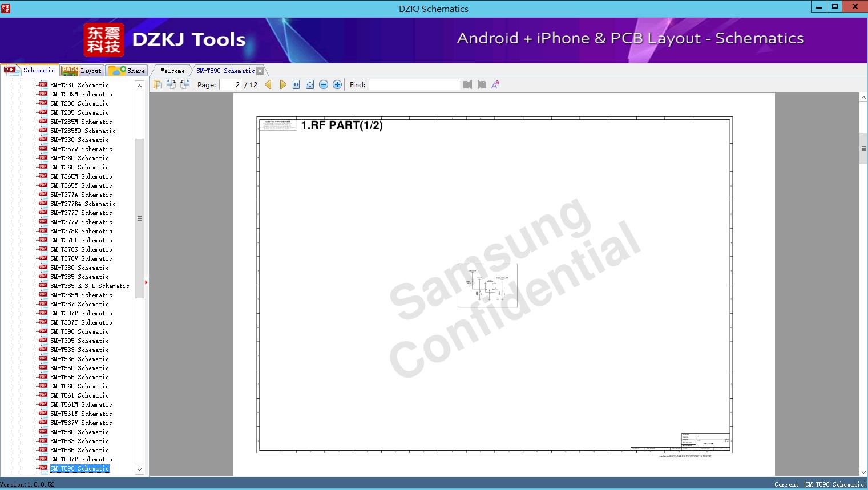Click PDF icon beside SM-T360 Schematic
This screenshot has width=868, height=490.
tap(43, 157)
